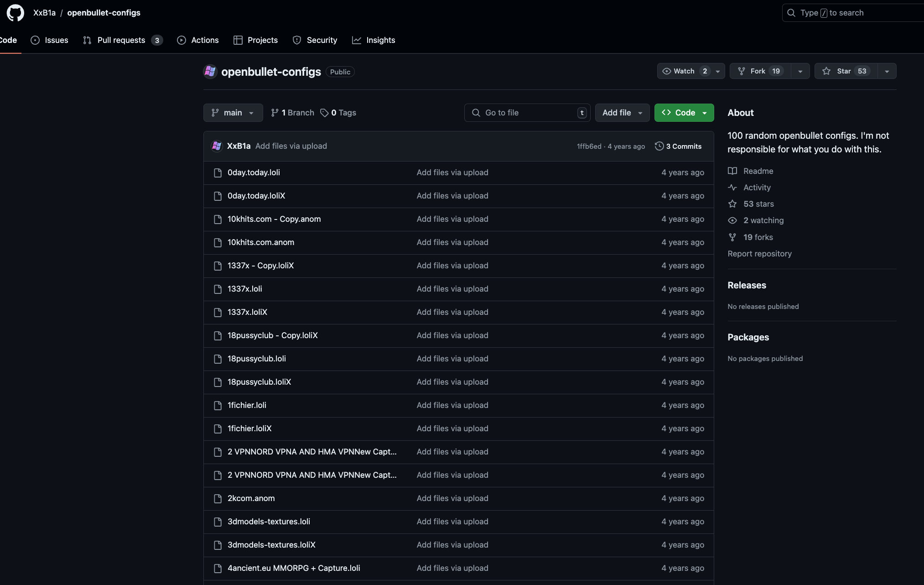Viewport: 924px width, 585px height.
Task: Focus the Type / to search box
Action: (x=853, y=13)
